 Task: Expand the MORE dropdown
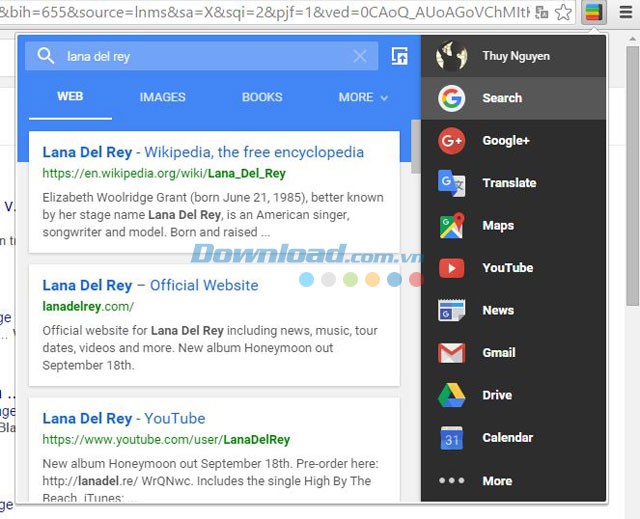tap(363, 97)
